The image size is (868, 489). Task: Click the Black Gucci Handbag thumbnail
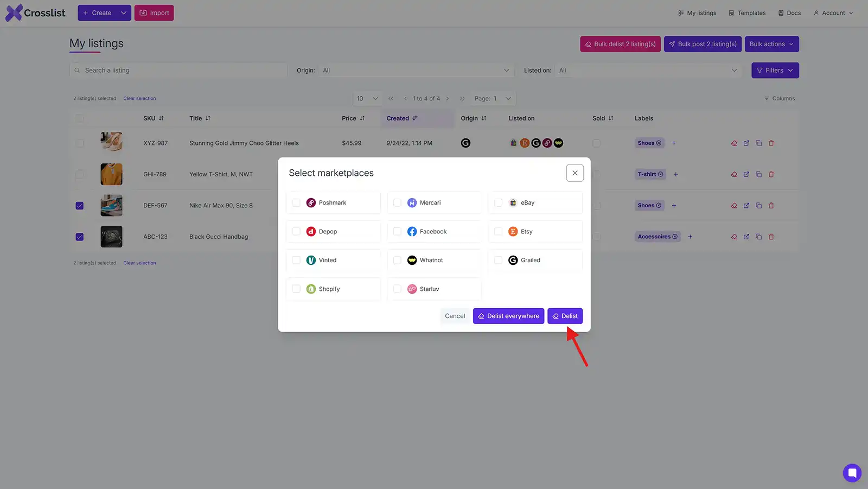point(111,237)
